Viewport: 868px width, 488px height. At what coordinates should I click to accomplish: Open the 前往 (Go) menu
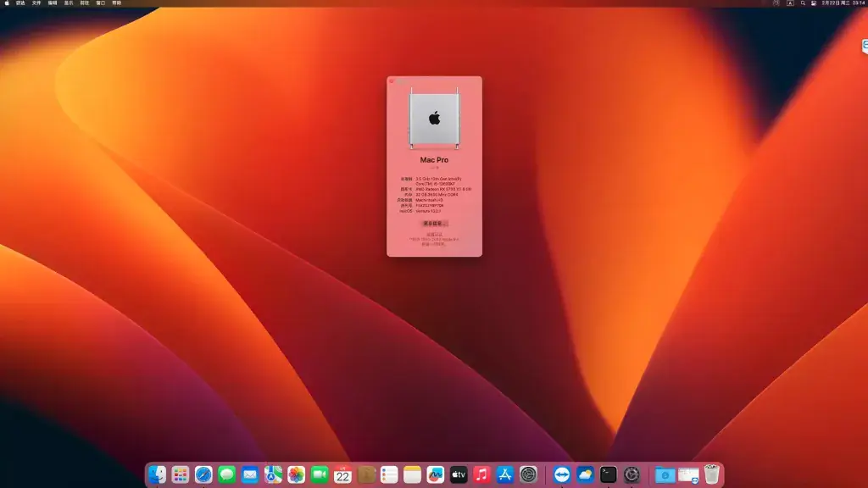pos(85,3)
